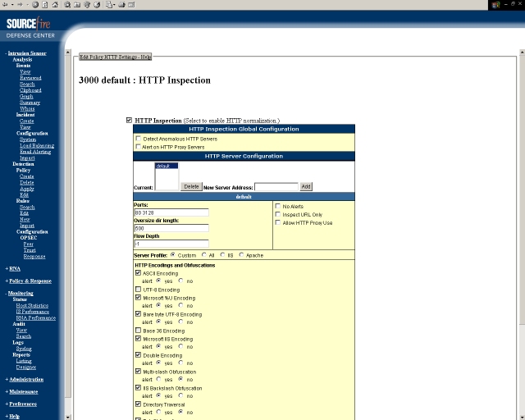Open the OPSEC Trust link
525x420 pixels.
(x=30, y=250)
